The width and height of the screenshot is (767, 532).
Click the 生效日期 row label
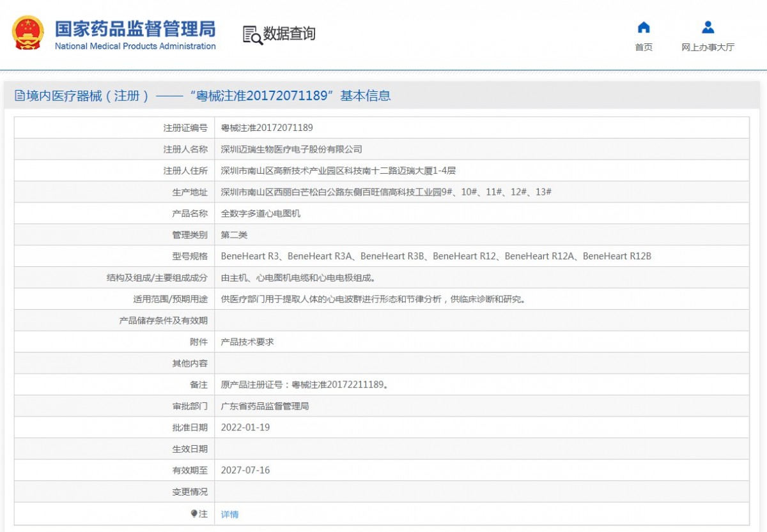(190, 449)
